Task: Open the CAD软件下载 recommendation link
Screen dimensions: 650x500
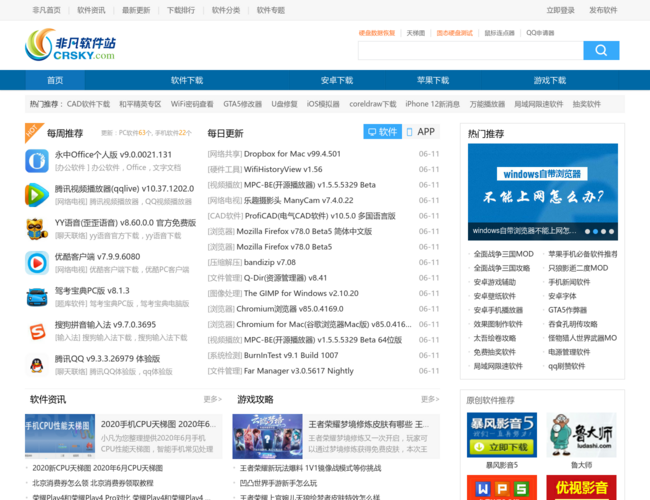Action: [x=88, y=104]
